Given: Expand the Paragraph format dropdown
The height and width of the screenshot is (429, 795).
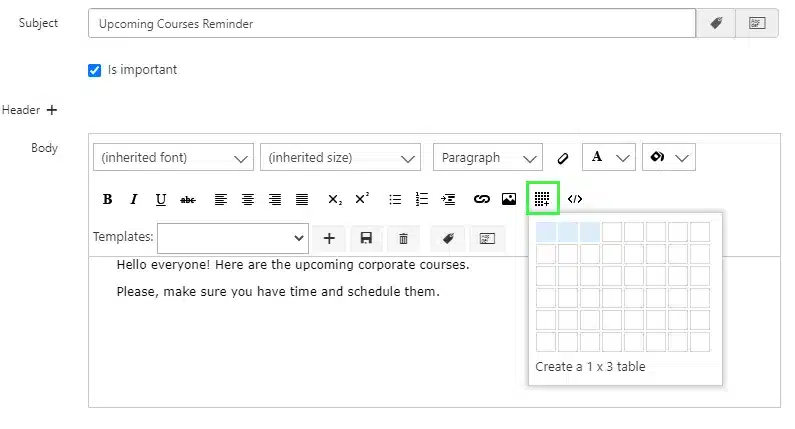Looking at the screenshot, I should click(488, 158).
